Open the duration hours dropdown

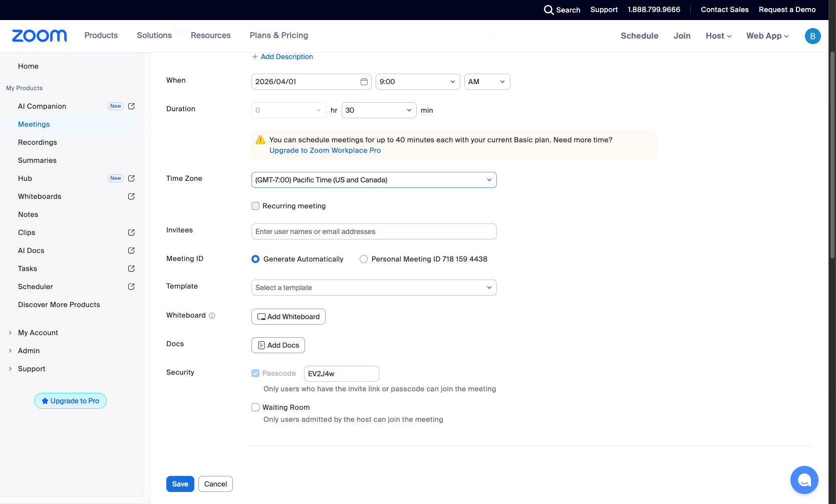289,110
